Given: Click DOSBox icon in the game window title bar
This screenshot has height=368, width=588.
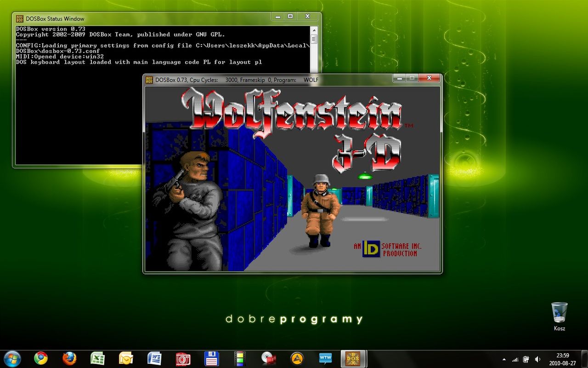Looking at the screenshot, I should pyautogui.click(x=150, y=80).
